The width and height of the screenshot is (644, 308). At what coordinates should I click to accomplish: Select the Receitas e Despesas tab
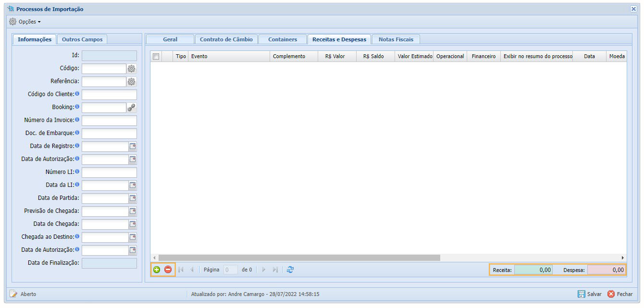tap(339, 39)
